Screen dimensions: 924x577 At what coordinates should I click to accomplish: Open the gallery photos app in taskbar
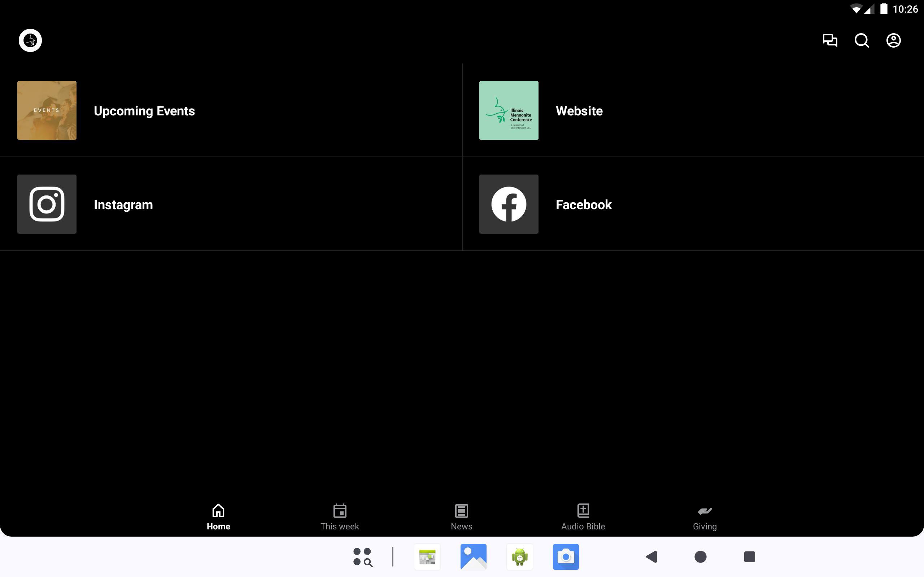(473, 557)
